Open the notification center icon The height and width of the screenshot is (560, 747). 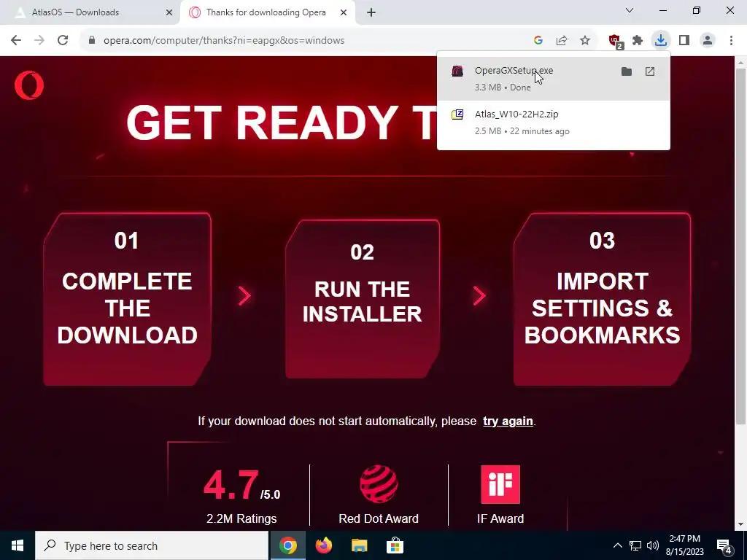(x=724, y=545)
